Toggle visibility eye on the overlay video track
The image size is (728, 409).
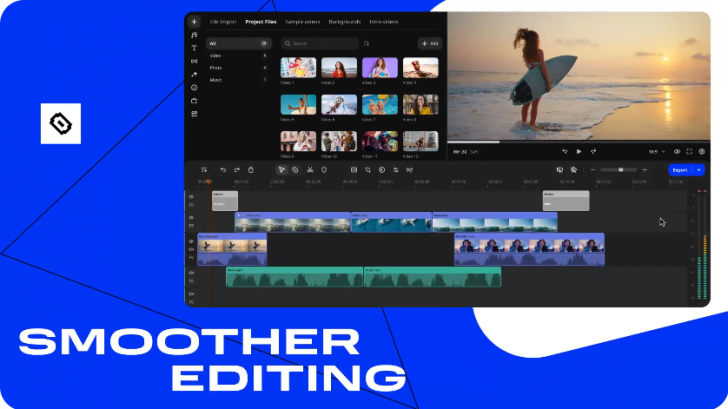191,217
